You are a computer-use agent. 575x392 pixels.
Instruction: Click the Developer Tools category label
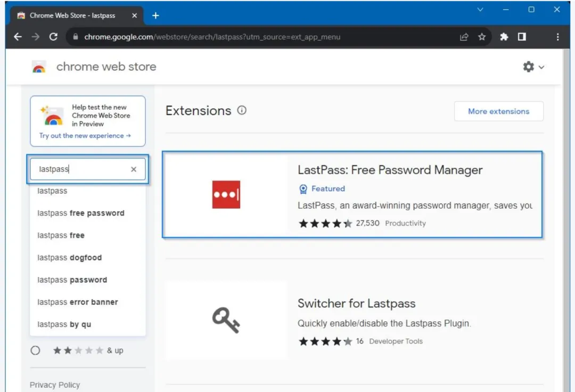pyautogui.click(x=396, y=341)
